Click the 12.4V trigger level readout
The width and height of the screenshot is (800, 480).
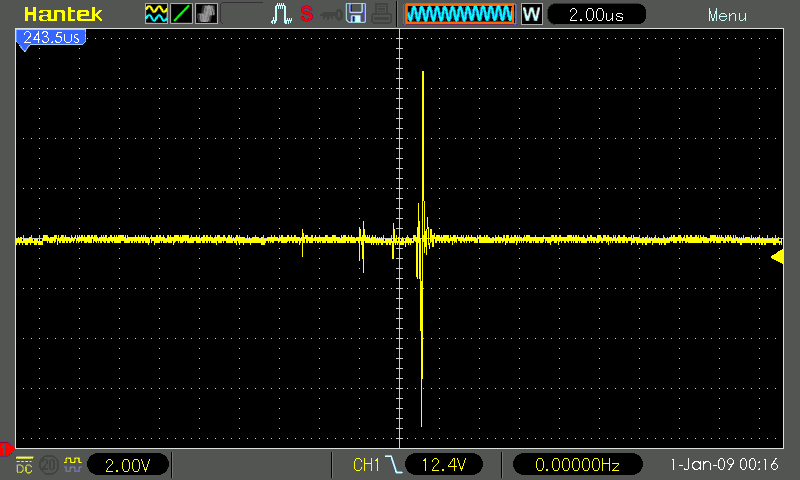[x=444, y=465]
